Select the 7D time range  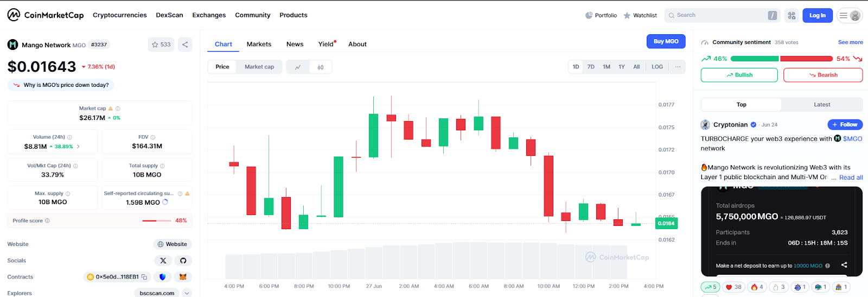591,67
